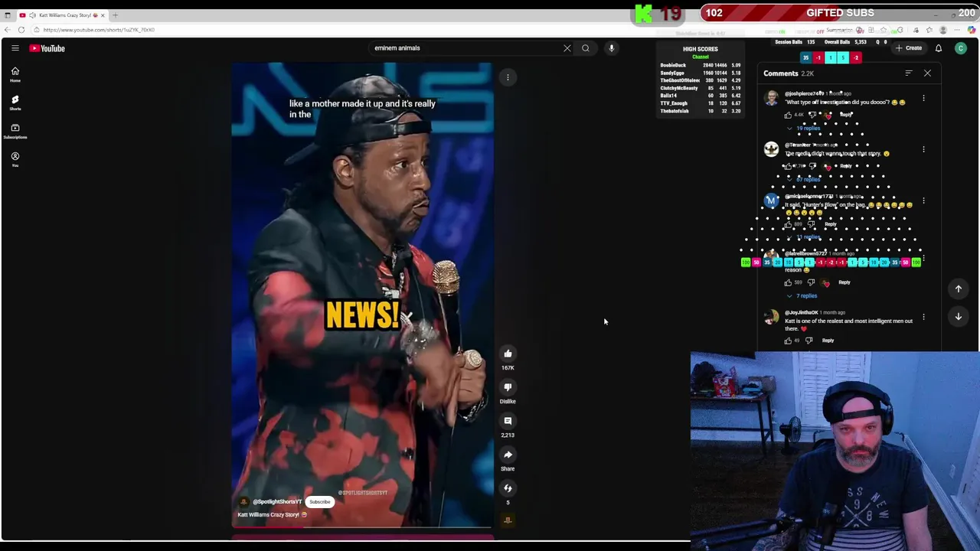Open the blue M commenter avatar
Viewport: 980px width, 551px height.
tap(771, 201)
